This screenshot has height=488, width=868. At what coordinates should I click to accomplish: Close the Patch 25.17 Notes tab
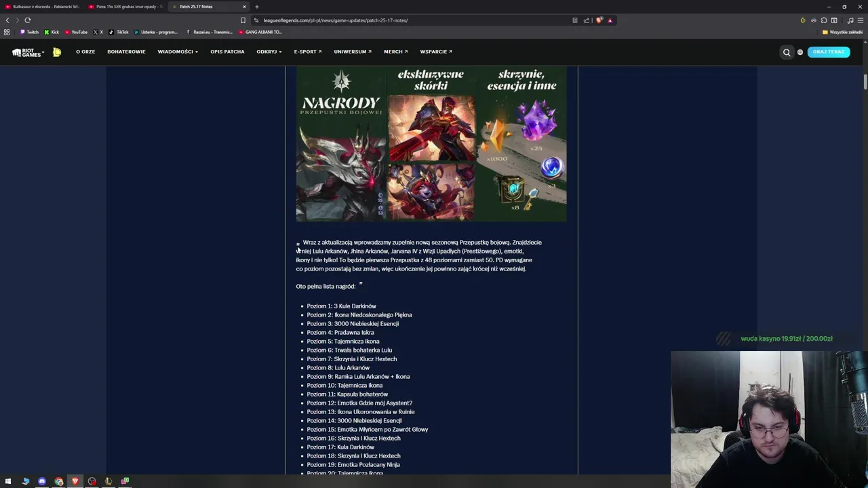[244, 7]
